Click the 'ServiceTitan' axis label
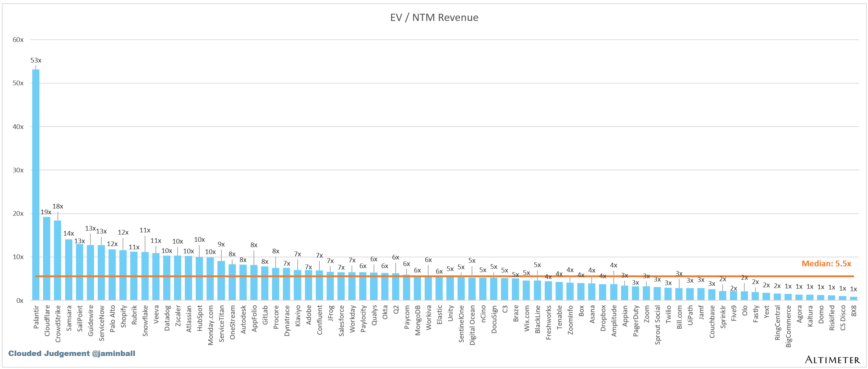Screen dimensions: 868x369 tap(221, 323)
